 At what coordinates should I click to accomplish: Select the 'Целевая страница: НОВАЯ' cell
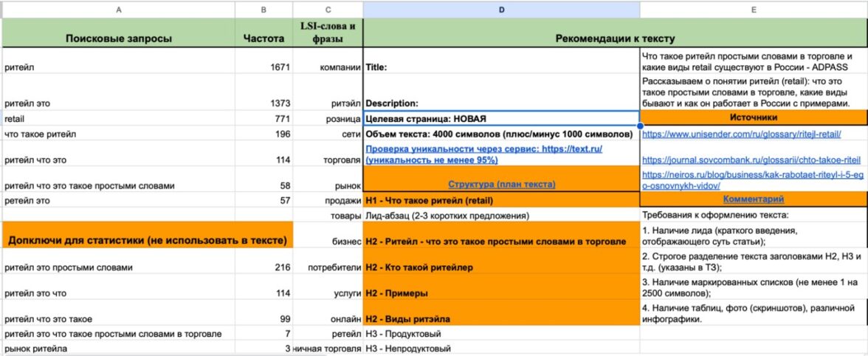(502, 118)
